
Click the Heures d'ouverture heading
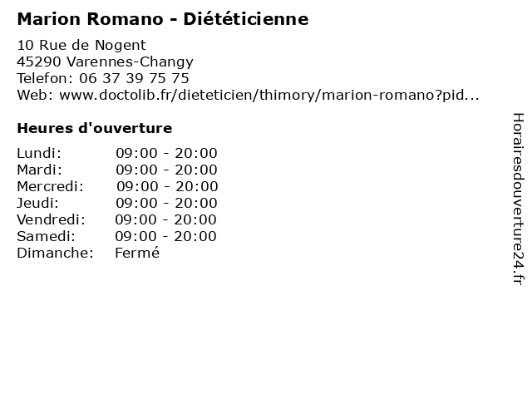click(x=95, y=128)
